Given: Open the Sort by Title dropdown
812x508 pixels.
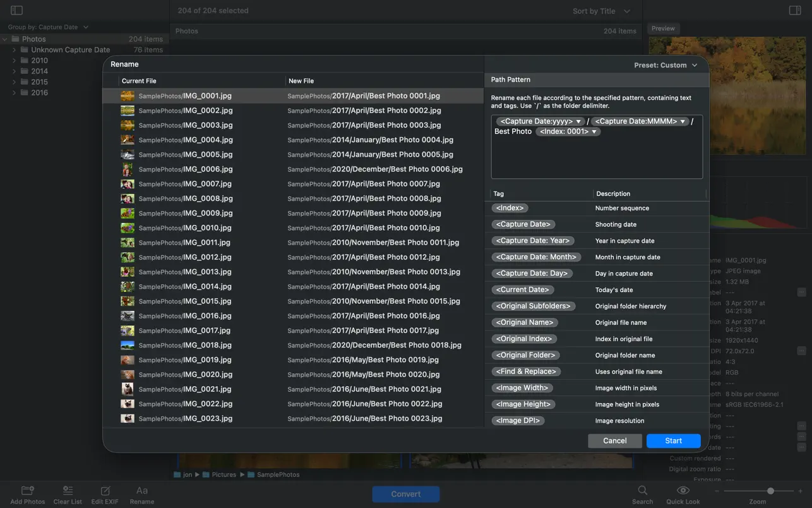Looking at the screenshot, I should [x=600, y=11].
